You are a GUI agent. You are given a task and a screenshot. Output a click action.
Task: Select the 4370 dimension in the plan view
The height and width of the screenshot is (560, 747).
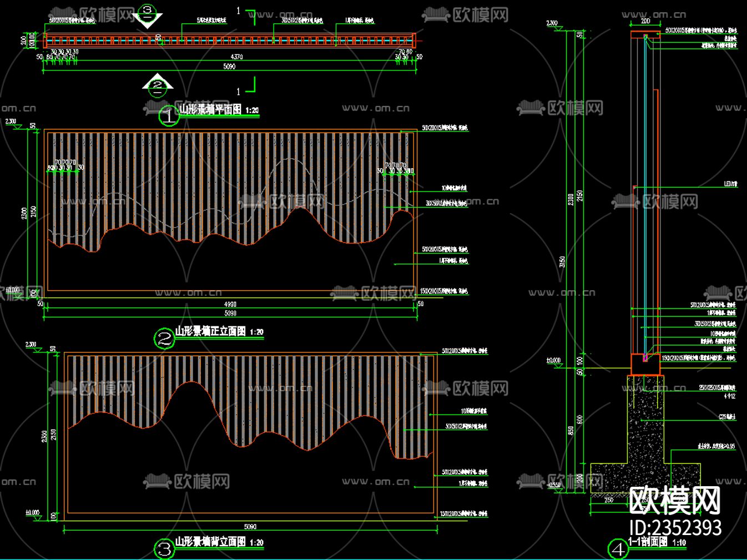[236, 57]
